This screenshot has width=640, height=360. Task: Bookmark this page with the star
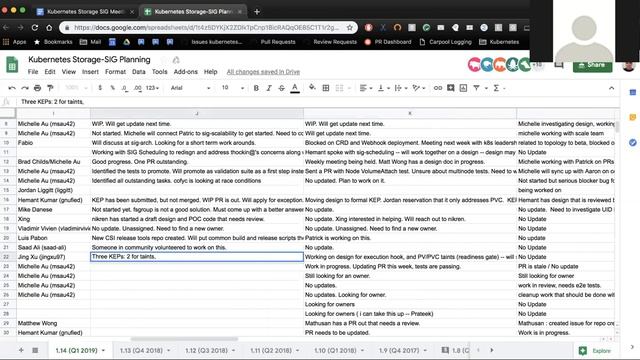click(350, 27)
